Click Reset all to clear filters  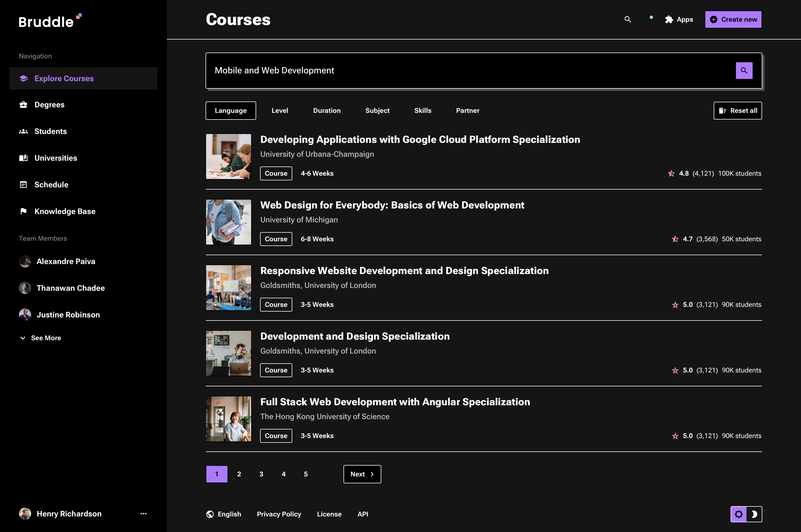[737, 110]
